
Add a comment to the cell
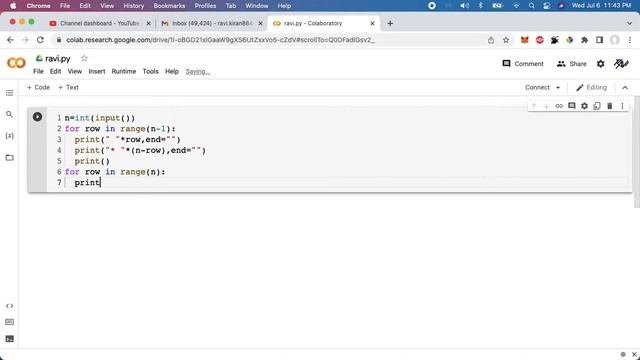click(x=571, y=106)
